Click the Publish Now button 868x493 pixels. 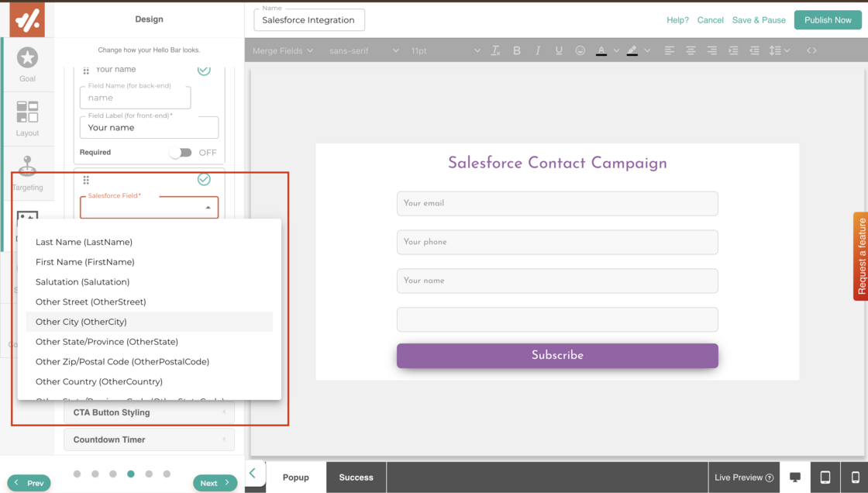click(x=828, y=20)
